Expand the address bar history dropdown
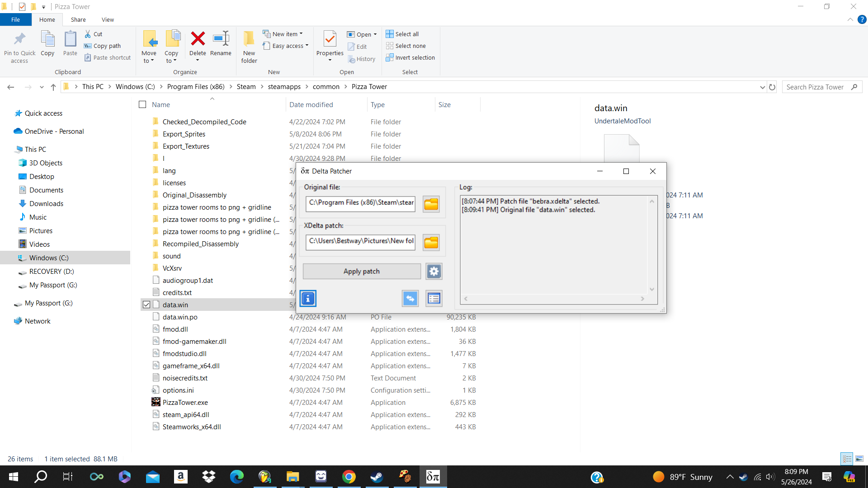This screenshot has height=488, width=868. (x=762, y=87)
